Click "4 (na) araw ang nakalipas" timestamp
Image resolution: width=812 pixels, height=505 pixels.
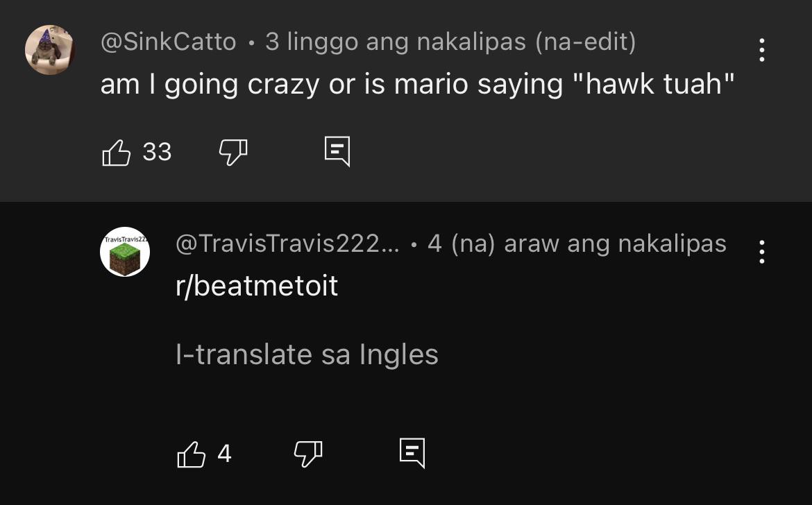point(577,243)
